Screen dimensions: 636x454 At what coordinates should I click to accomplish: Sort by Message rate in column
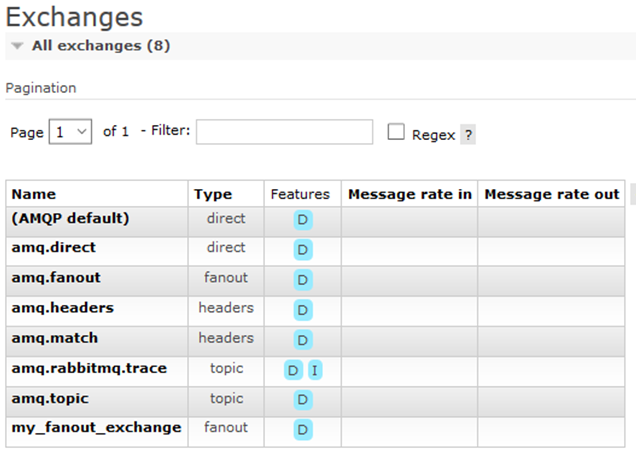409,194
